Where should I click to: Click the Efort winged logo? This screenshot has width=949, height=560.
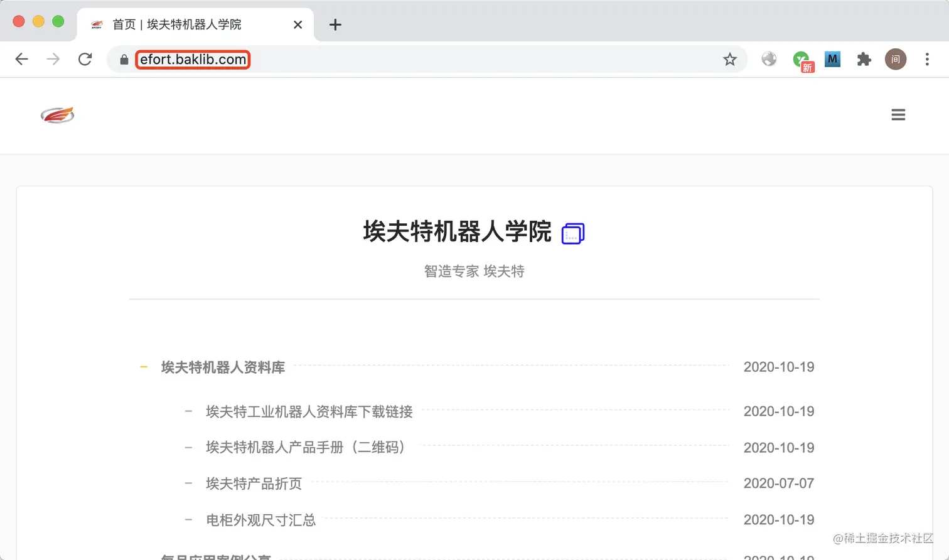coord(58,115)
